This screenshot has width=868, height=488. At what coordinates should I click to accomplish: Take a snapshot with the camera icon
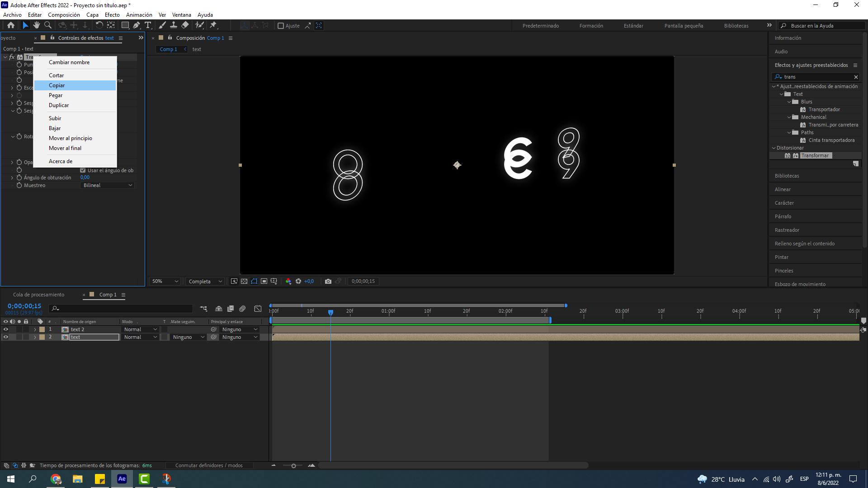coord(328,281)
